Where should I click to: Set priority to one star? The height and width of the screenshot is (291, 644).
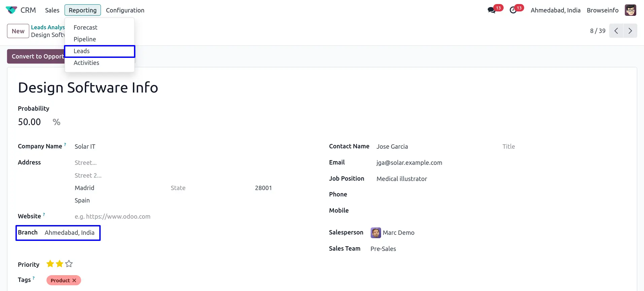(50, 264)
